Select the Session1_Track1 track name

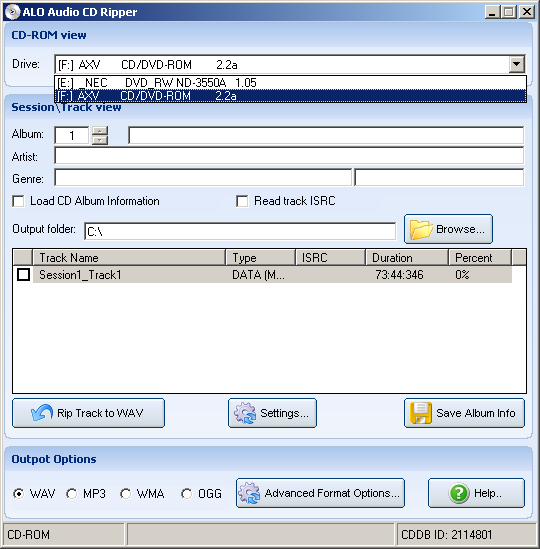80,275
